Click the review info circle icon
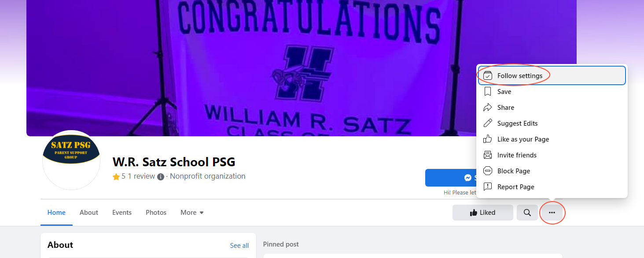 point(161,176)
